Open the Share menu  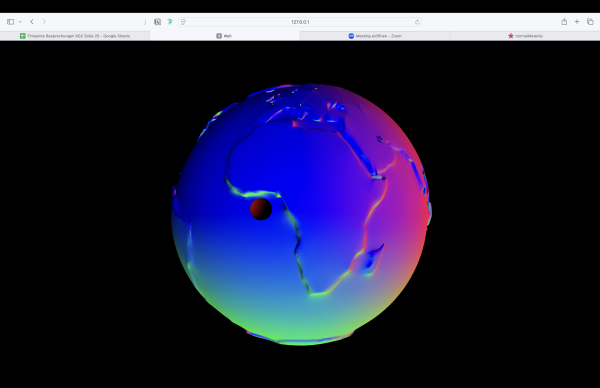pos(564,22)
